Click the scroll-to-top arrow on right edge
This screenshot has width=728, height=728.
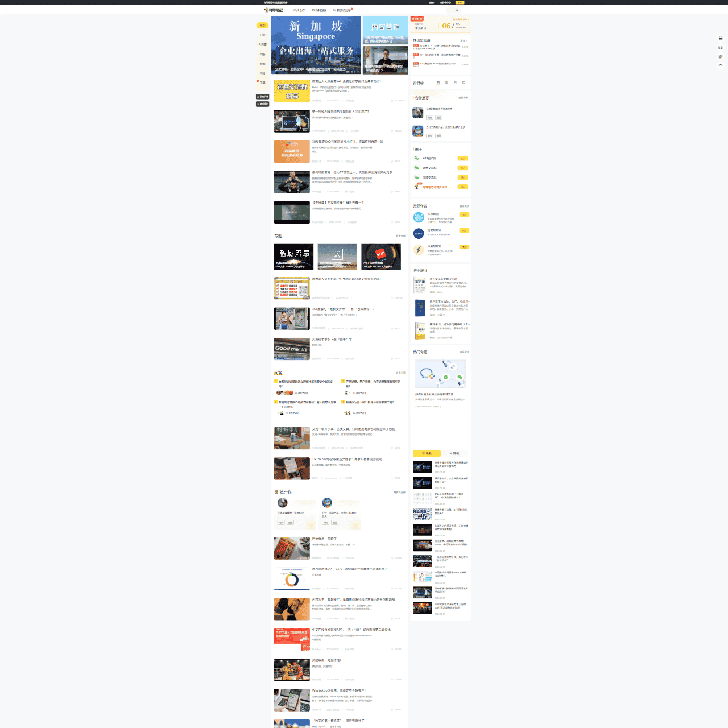721,65
